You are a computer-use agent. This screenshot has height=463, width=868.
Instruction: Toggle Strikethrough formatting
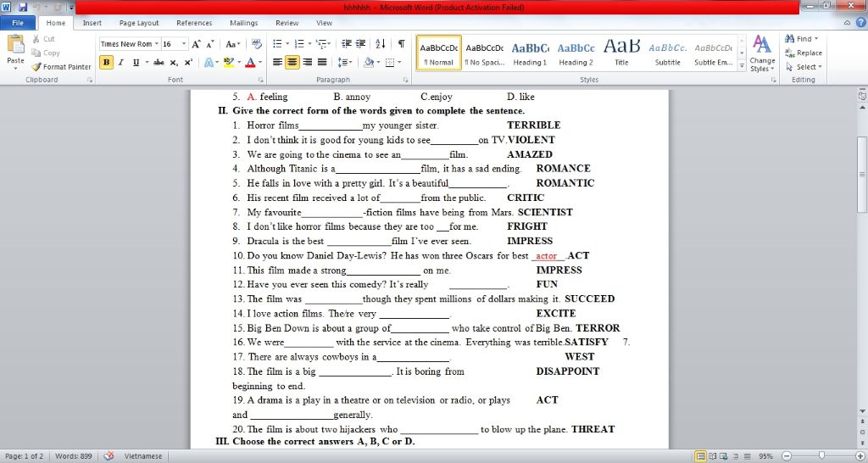click(159, 63)
